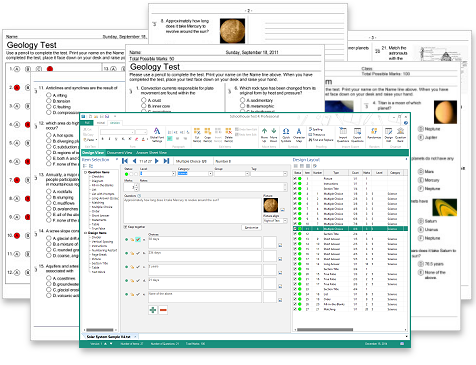
Task: Select the green Status radio button
Action: tap(126, 174)
